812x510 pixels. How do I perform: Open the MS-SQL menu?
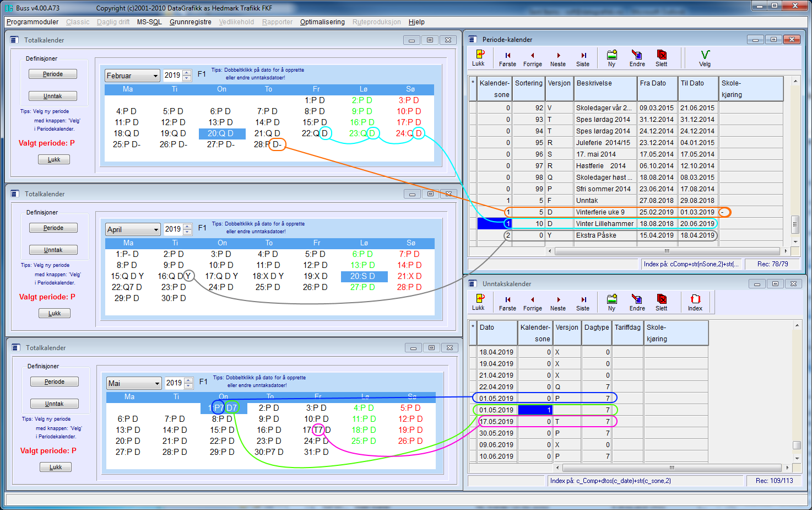click(x=149, y=22)
